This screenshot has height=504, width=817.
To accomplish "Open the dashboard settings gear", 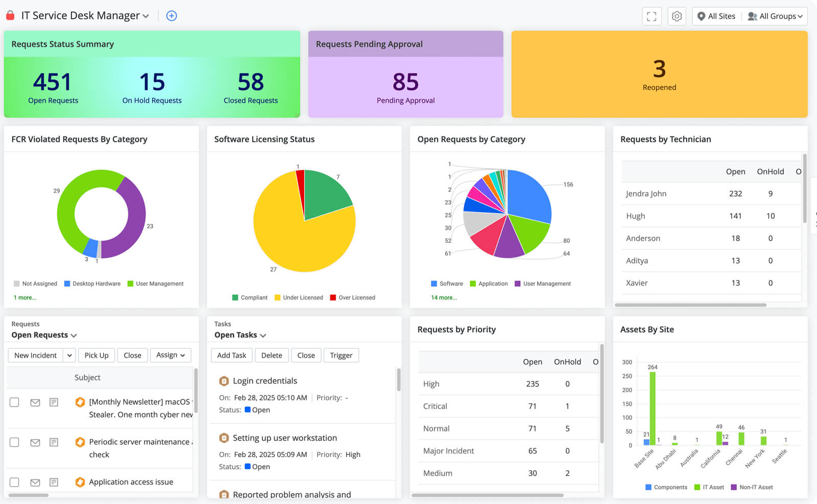I will tap(677, 16).
